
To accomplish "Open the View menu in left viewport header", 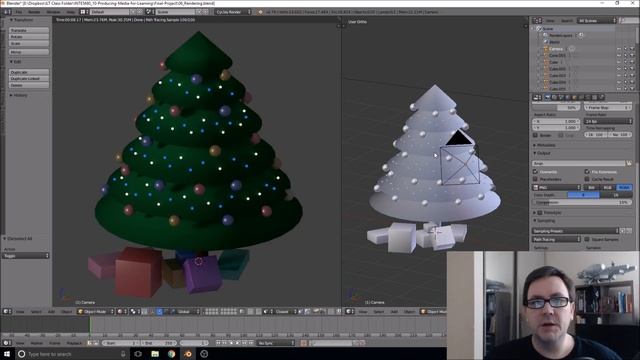I will click(20, 311).
